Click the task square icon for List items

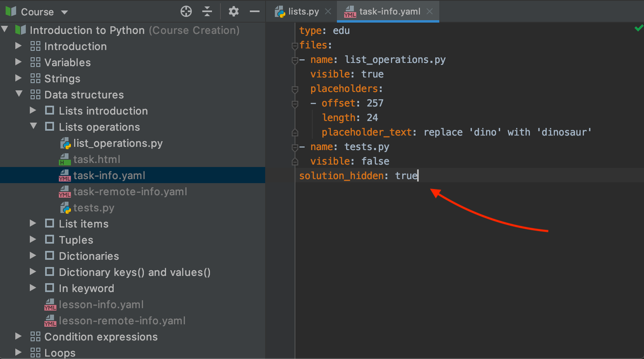(x=50, y=223)
